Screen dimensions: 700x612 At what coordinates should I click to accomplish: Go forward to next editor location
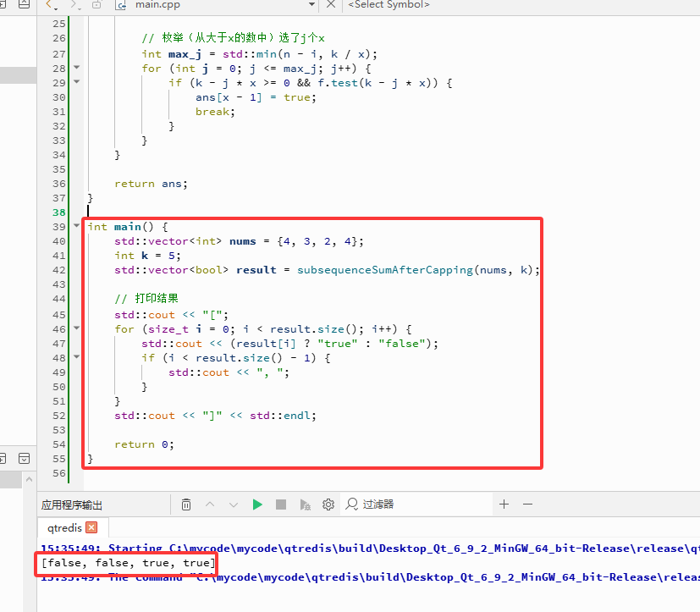click(74, 5)
